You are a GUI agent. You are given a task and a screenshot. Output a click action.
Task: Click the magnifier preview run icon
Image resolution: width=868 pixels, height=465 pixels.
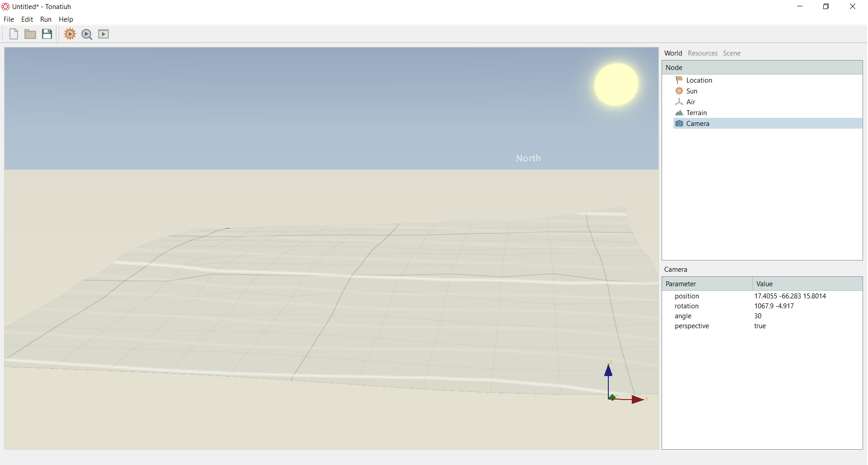(87, 34)
